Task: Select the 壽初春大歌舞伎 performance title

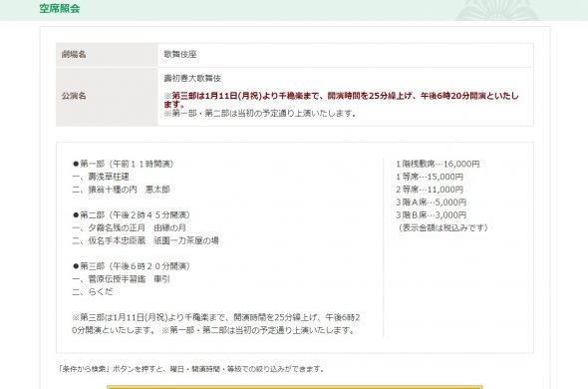Action: pos(192,78)
